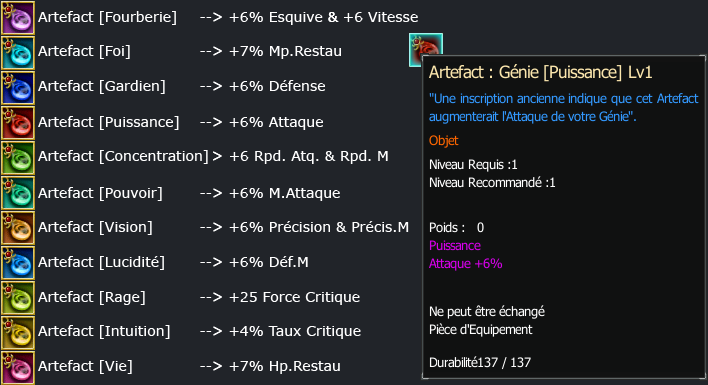Click the orange Objet label in tooltip
Viewport: 708px width, 385px height.
tap(443, 141)
